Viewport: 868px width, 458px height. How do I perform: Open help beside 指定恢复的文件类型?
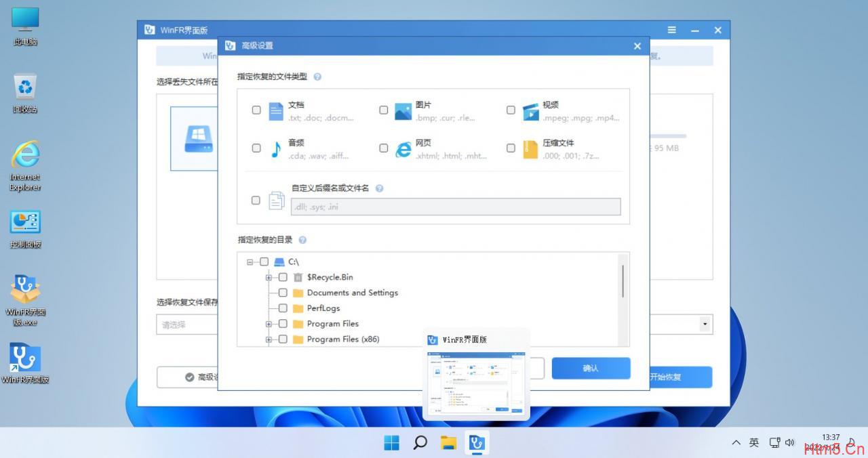[x=317, y=77]
